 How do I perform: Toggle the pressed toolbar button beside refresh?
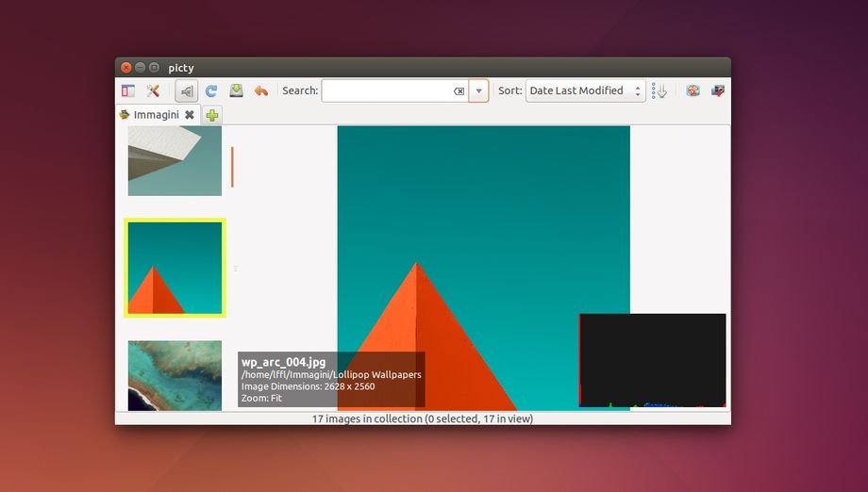pyautogui.click(x=187, y=91)
